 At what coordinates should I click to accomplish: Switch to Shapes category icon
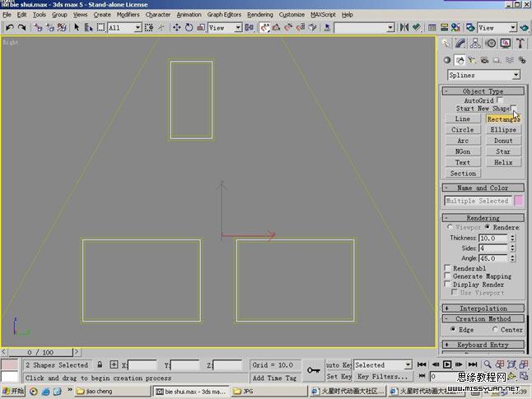click(460, 60)
